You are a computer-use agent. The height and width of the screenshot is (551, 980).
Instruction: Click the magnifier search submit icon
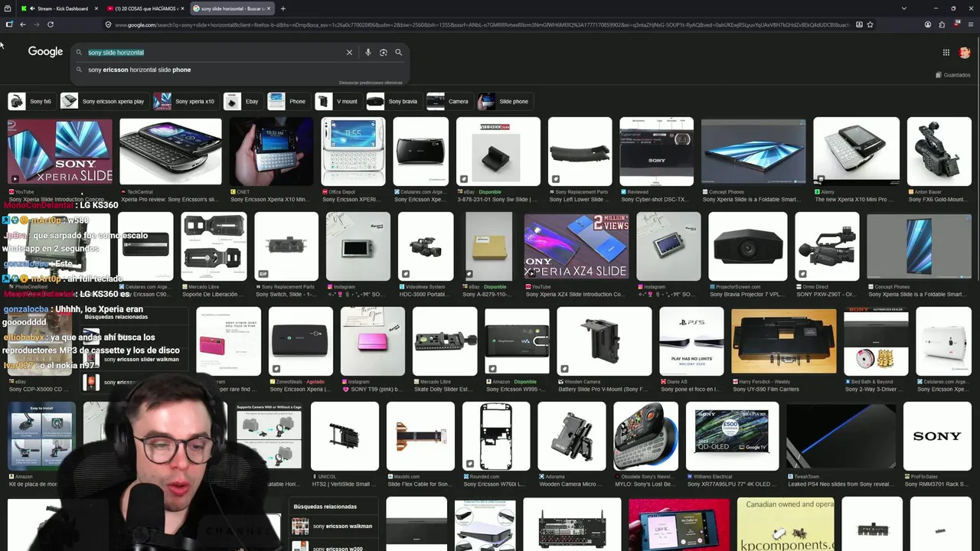399,52
